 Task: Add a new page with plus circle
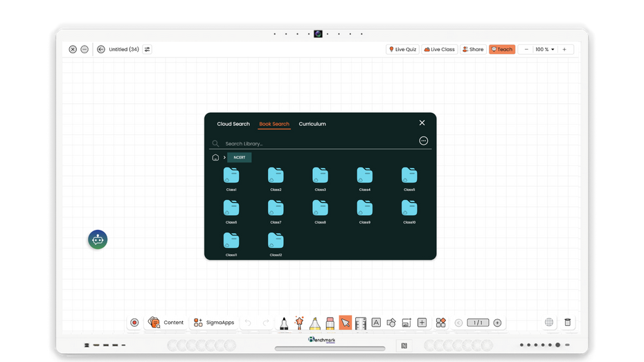(x=497, y=323)
